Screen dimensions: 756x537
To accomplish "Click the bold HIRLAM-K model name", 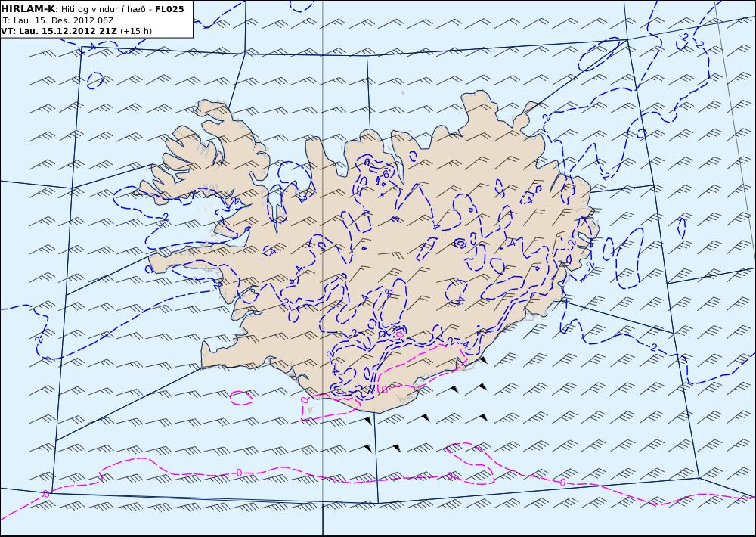I will point(28,9).
